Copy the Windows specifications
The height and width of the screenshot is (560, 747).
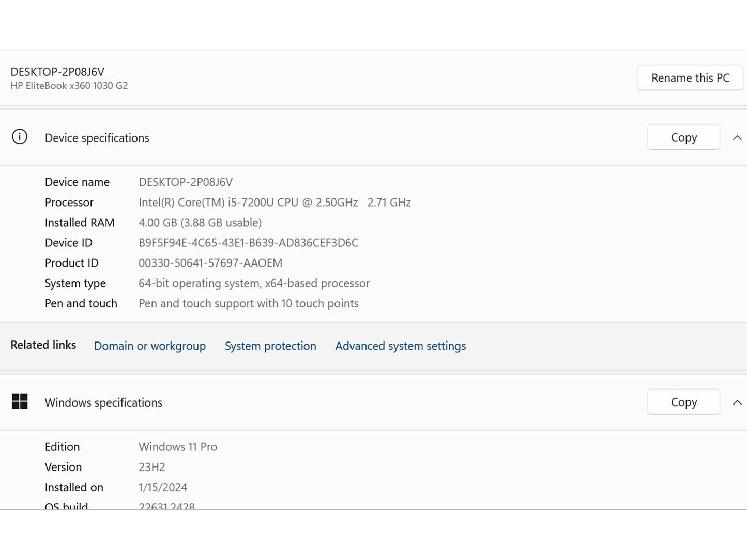click(683, 402)
